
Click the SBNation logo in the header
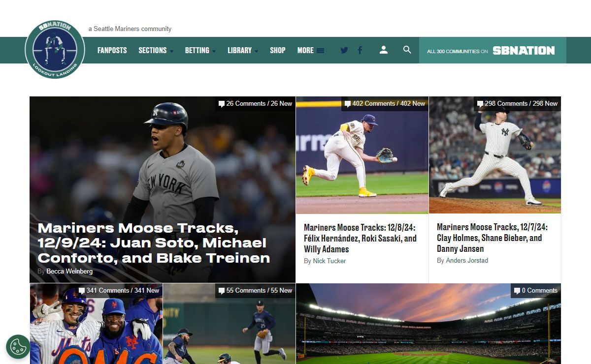coord(524,51)
